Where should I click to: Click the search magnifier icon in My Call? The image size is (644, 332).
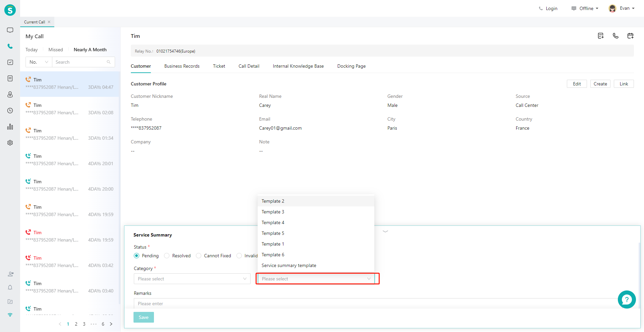point(109,62)
